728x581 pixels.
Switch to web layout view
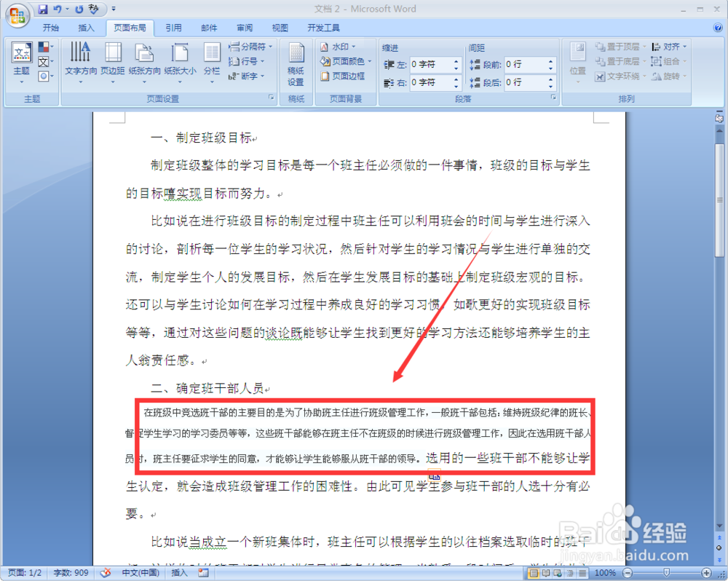click(x=558, y=573)
